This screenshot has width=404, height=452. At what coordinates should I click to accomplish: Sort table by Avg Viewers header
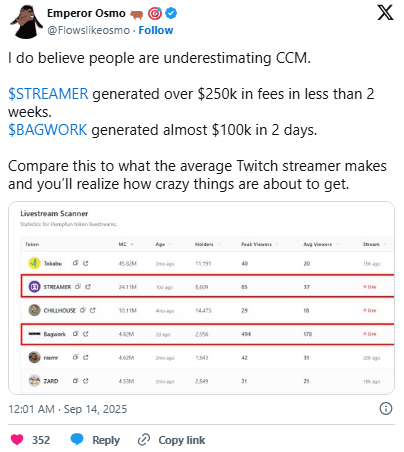point(318,244)
